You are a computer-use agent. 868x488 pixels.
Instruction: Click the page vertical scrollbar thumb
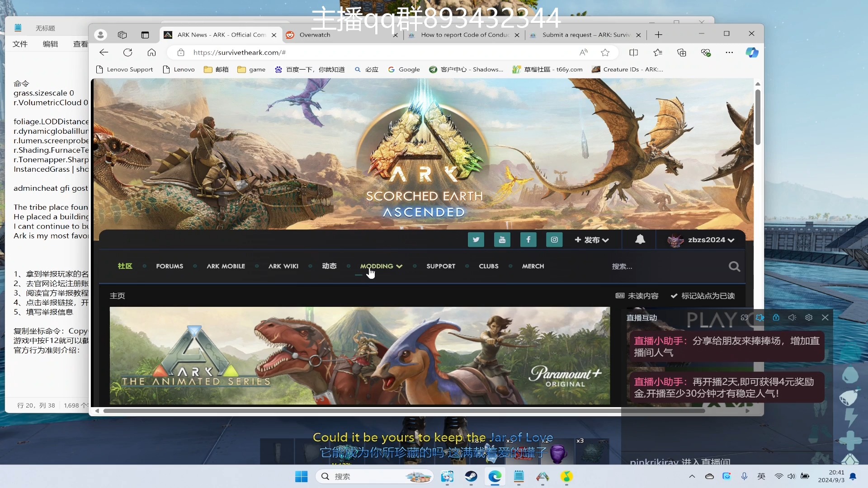758,117
